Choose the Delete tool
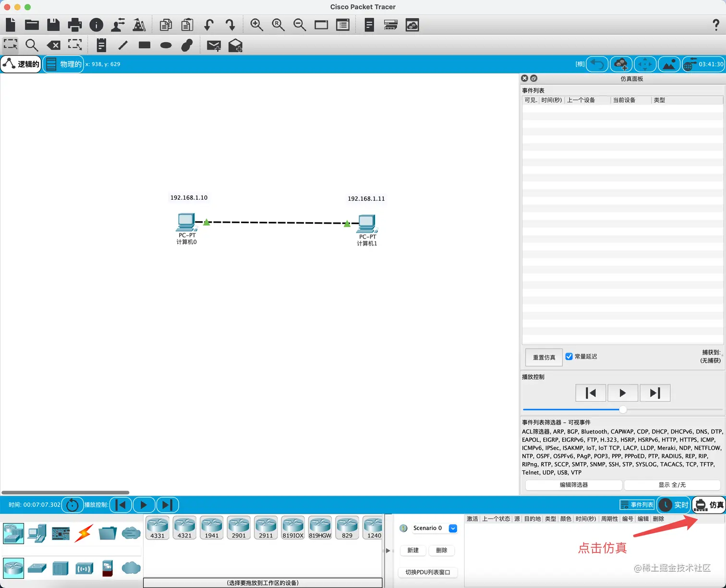This screenshot has width=726, height=588. click(53, 46)
